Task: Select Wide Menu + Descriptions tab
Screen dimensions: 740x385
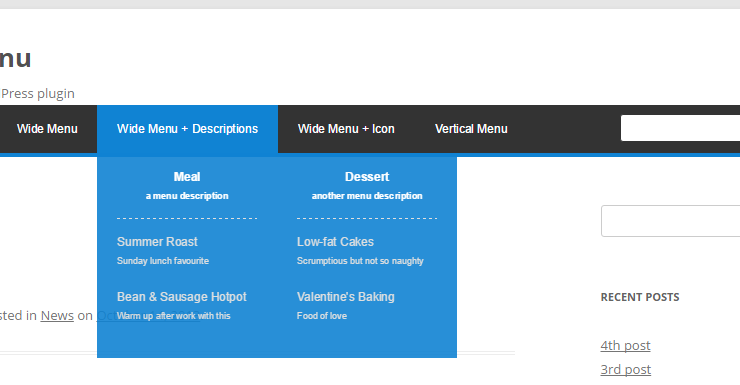Action: 187,129
